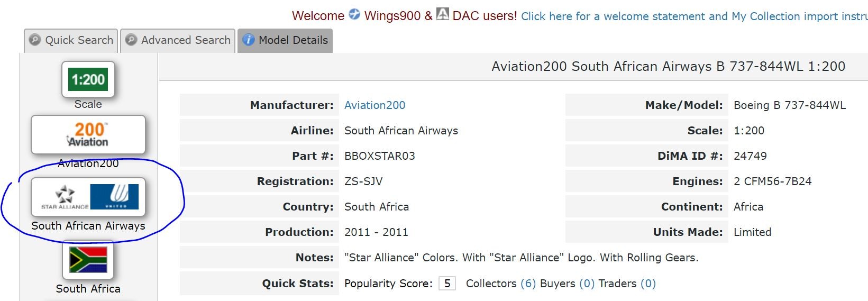Screen dimensions: 868x301
Task: Click the Buyers count link
Action: (x=587, y=284)
